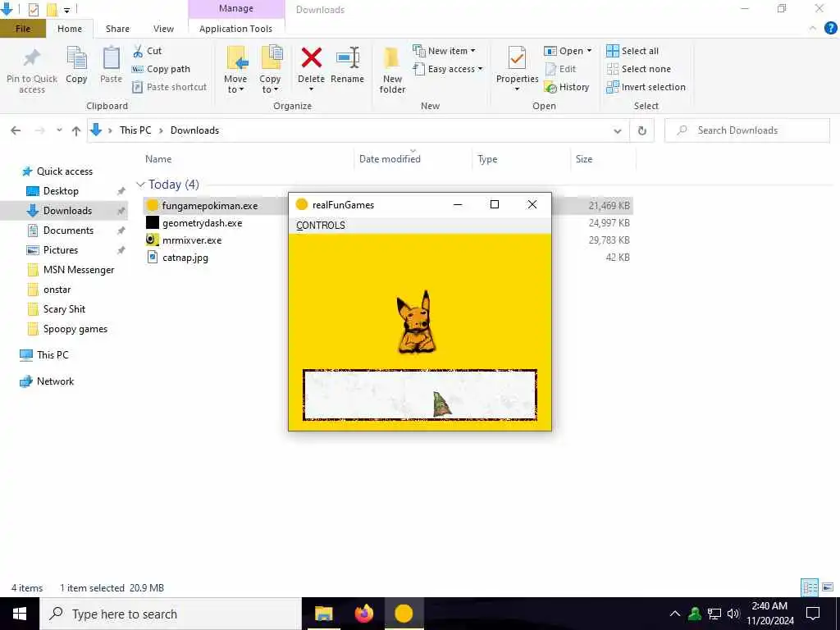Sort by Name column header
The height and width of the screenshot is (630, 840).
[x=158, y=159]
